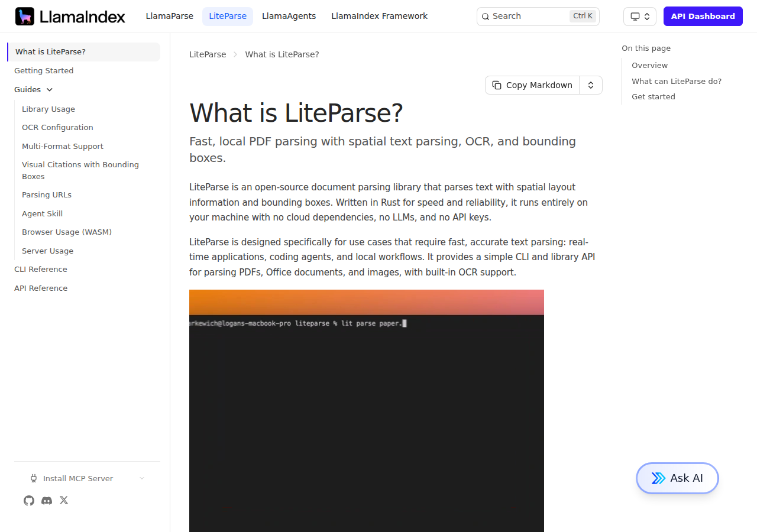
Task: Open the Ask AI assistant
Action: click(677, 478)
